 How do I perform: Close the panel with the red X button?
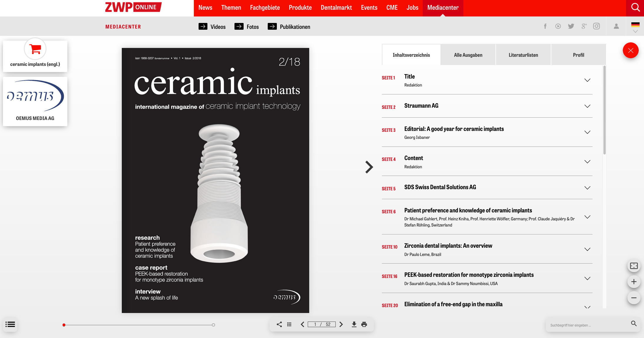pyautogui.click(x=630, y=50)
